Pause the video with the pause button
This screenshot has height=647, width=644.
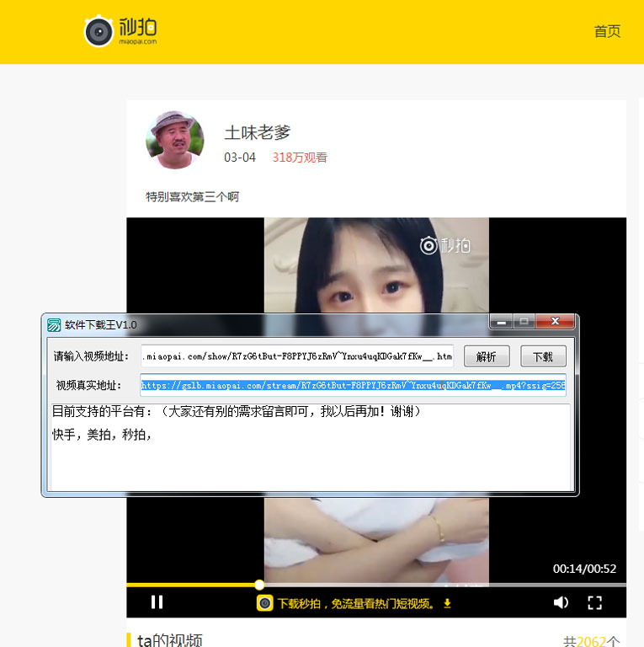157,602
